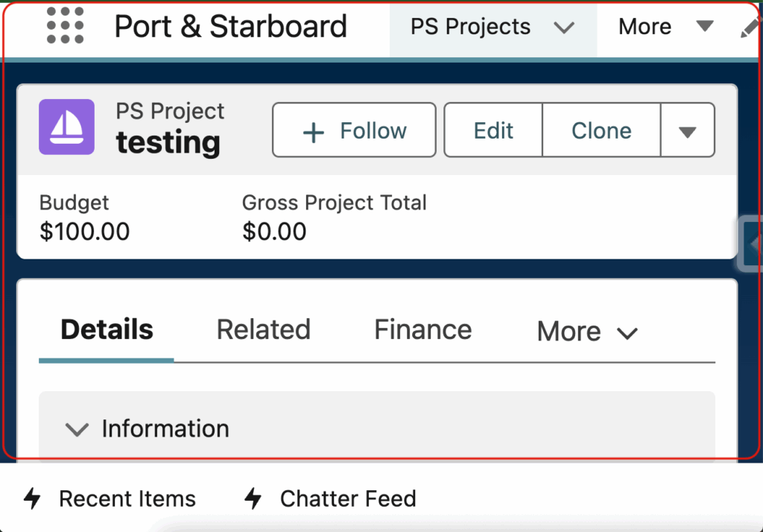This screenshot has height=532, width=763.
Task: Click the purple sailboat PS Project icon
Action: pyautogui.click(x=66, y=127)
